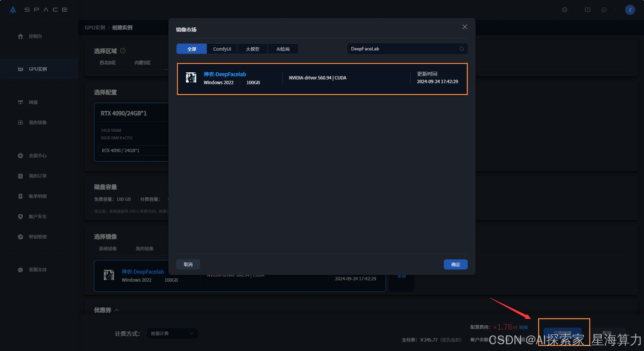
Task: Open 密钥管理 key icon
Action: click(20, 237)
